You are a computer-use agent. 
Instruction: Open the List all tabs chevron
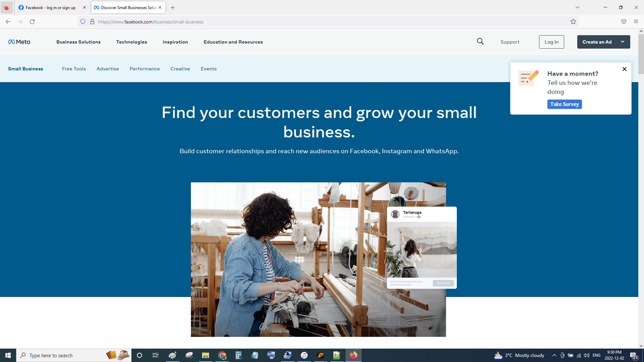pos(578,7)
